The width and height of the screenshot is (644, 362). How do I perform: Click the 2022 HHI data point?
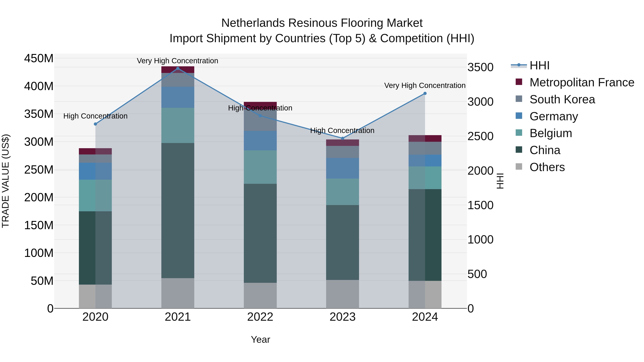260,116
